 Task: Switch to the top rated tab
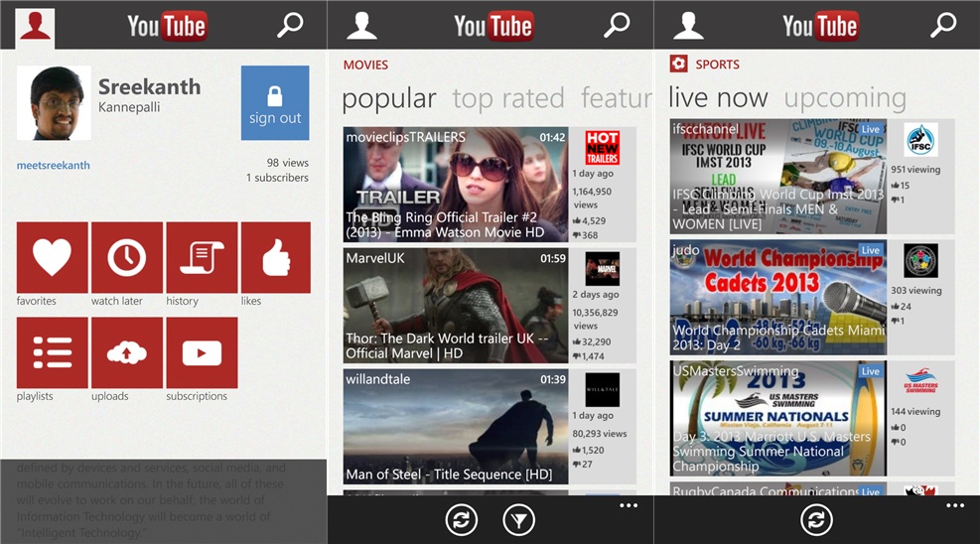click(508, 98)
